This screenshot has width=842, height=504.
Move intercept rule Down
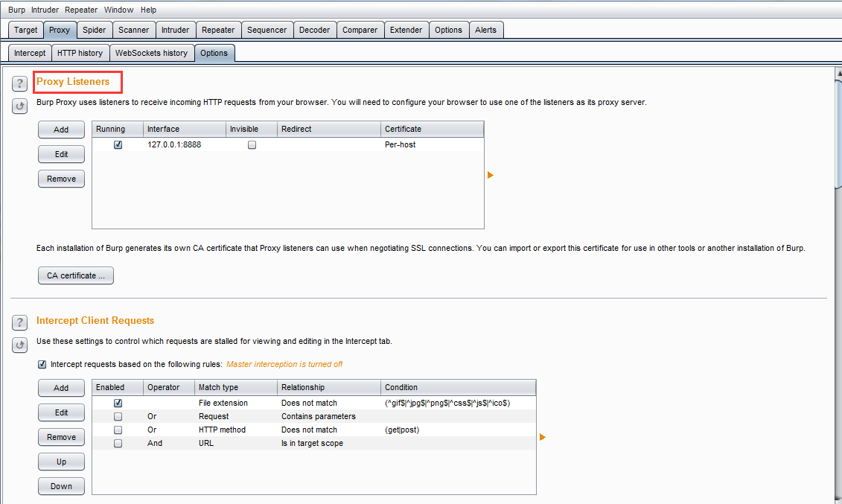61,486
